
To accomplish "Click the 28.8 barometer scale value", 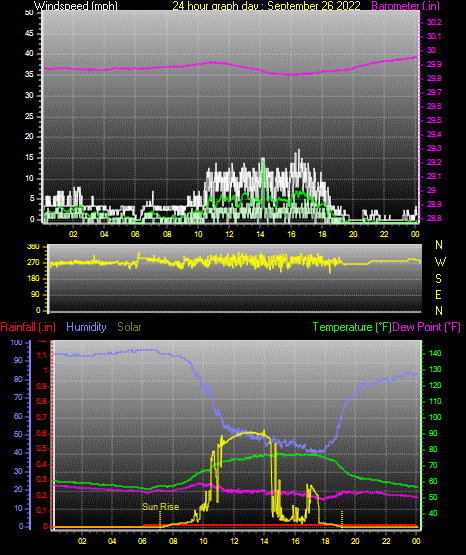I will (434, 218).
